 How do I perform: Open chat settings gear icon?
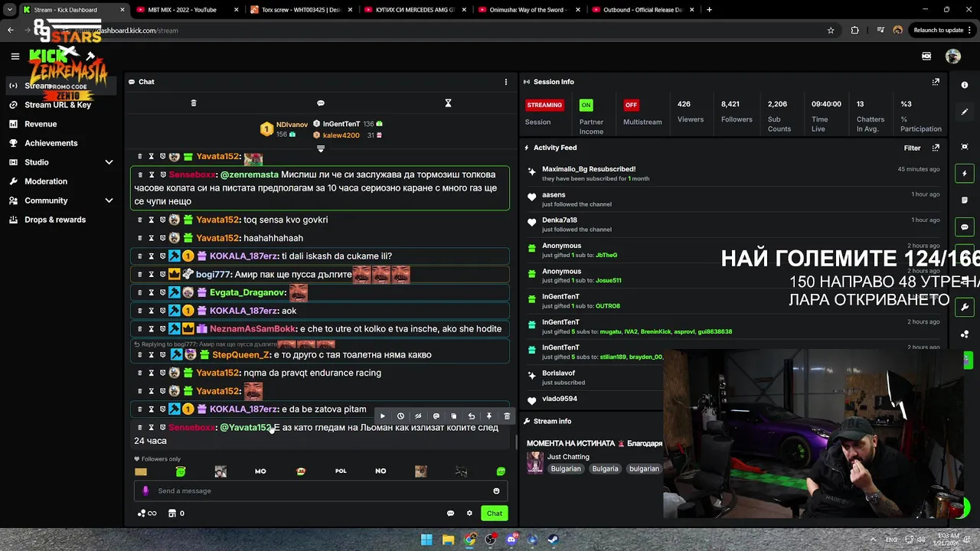click(x=469, y=514)
